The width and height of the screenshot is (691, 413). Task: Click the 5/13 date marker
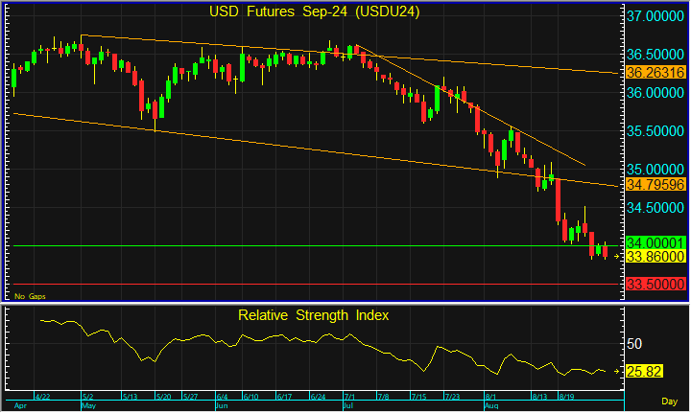pyautogui.click(x=130, y=397)
